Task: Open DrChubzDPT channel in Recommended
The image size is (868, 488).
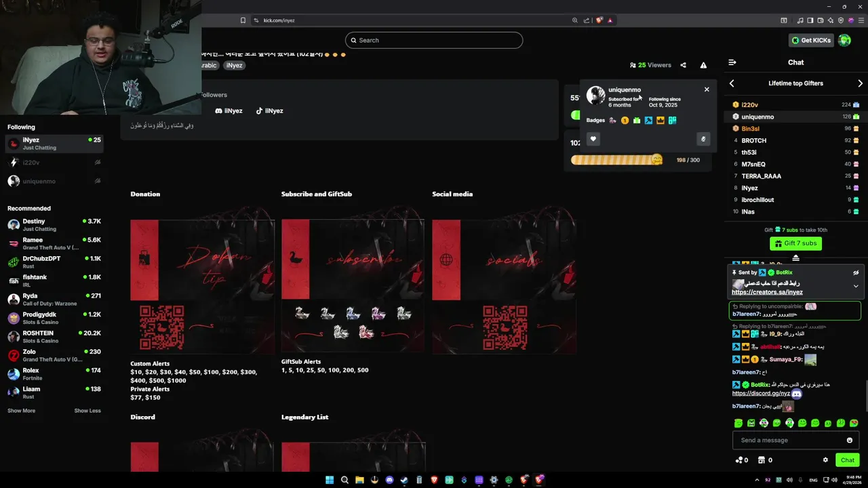Action: pos(54,262)
